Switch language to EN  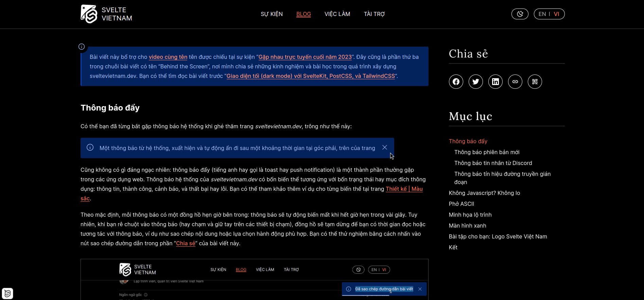(x=542, y=14)
